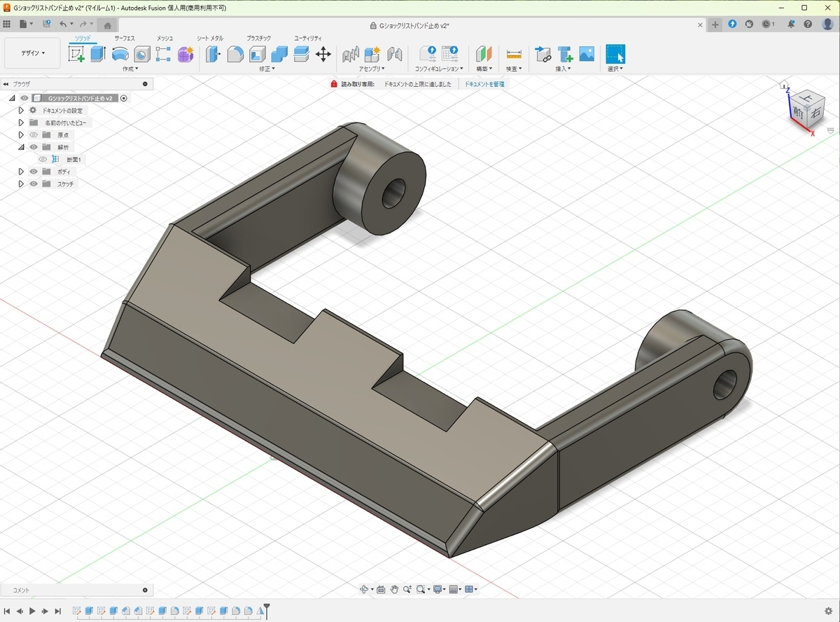
Task: Open the 修正 menu dropdown
Action: pyautogui.click(x=267, y=69)
